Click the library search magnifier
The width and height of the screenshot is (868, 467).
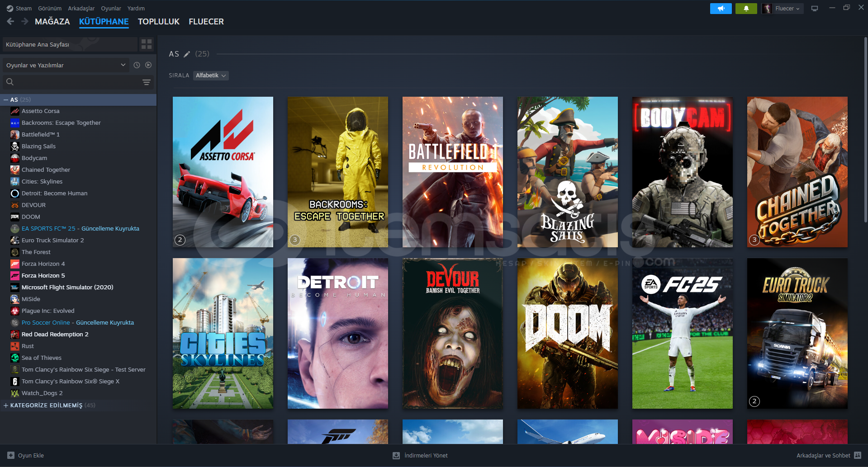pos(10,82)
